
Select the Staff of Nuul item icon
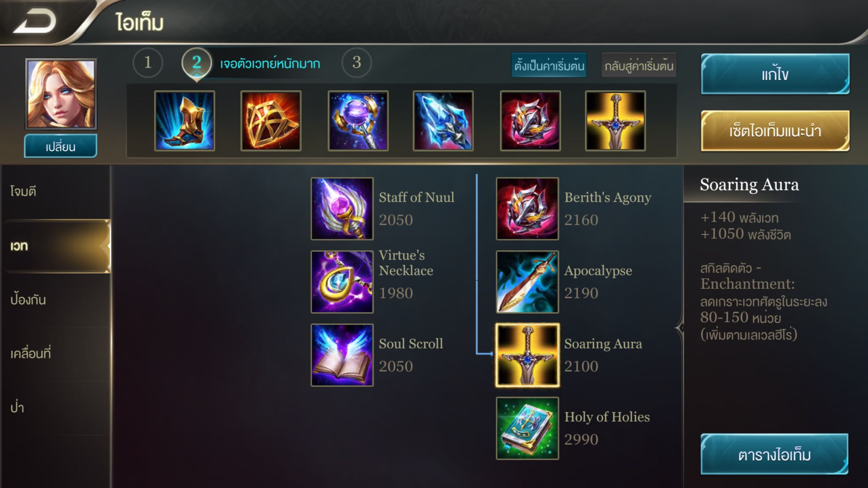342,209
